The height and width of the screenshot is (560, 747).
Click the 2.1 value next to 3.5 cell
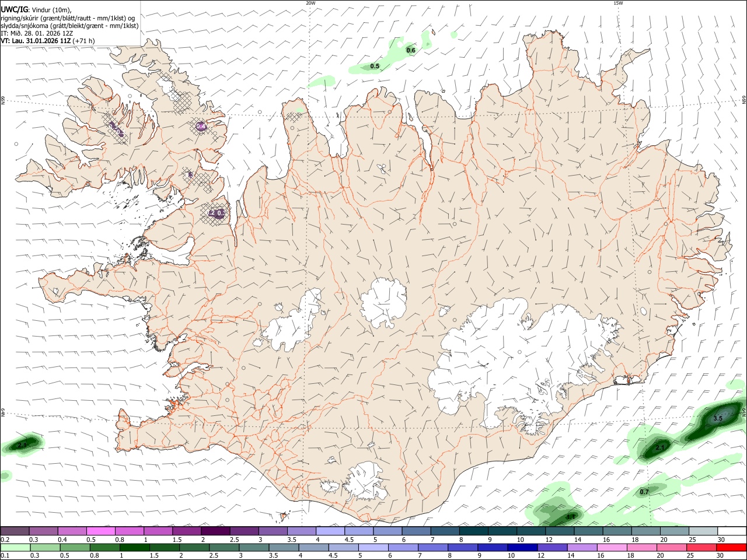[x=661, y=447]
